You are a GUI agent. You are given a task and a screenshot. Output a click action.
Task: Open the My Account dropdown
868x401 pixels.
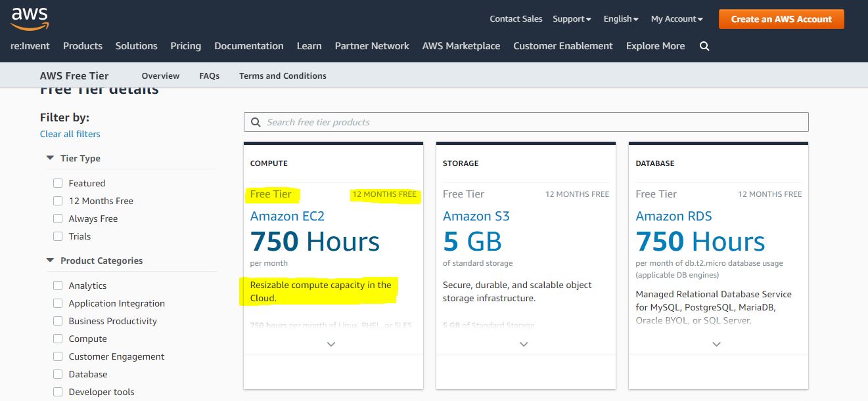(677, 19)
